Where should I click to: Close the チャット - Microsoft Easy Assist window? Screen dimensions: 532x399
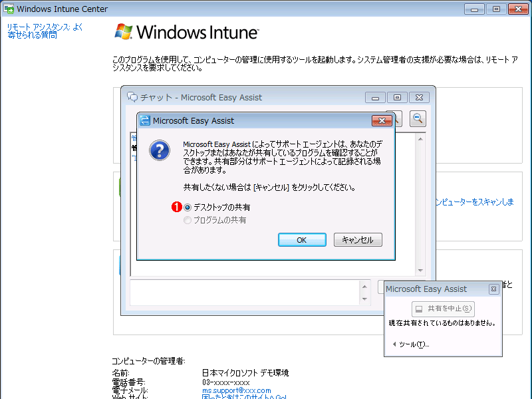419,98
